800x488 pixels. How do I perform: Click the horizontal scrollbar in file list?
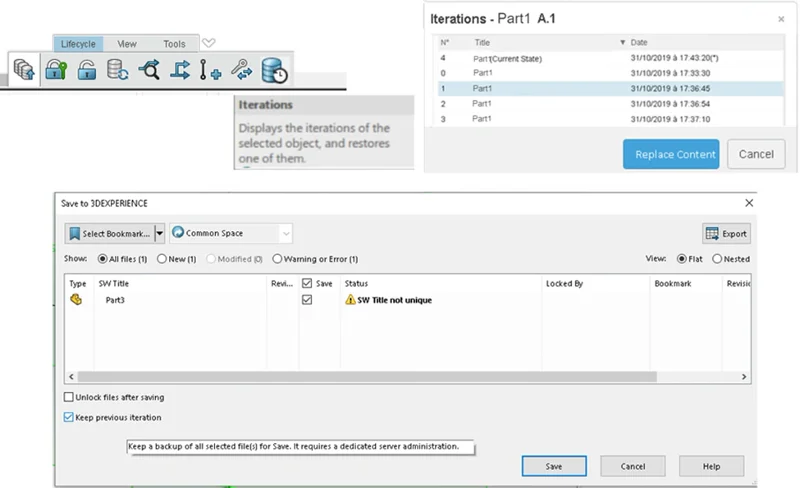pos(360,377)
